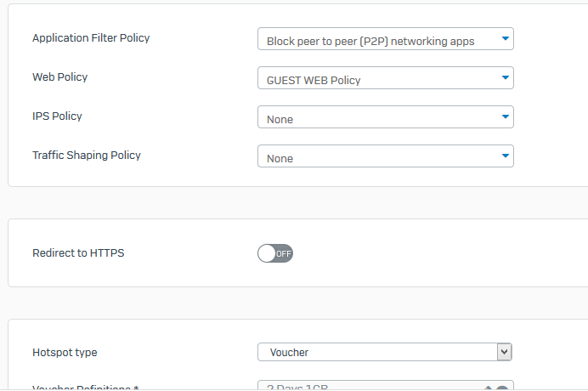Open the Traffic Shaping Policy None dropdown
This screenshot has width=588, height=391.
(386, 156)
